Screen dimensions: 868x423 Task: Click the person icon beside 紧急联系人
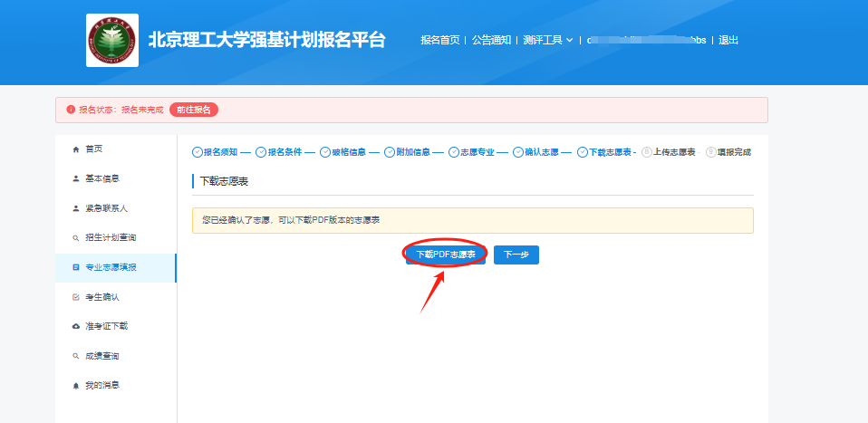point(76,208)
